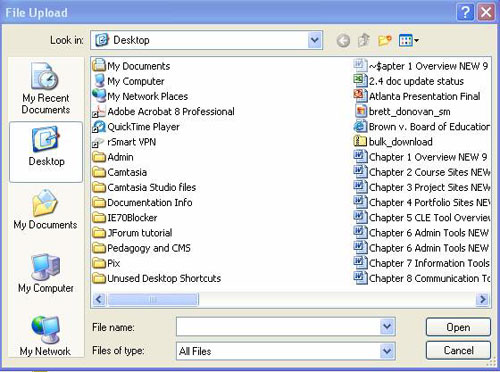Expand the Look in Desktop dropdown
500x372 pixels.
pos(314,40)
